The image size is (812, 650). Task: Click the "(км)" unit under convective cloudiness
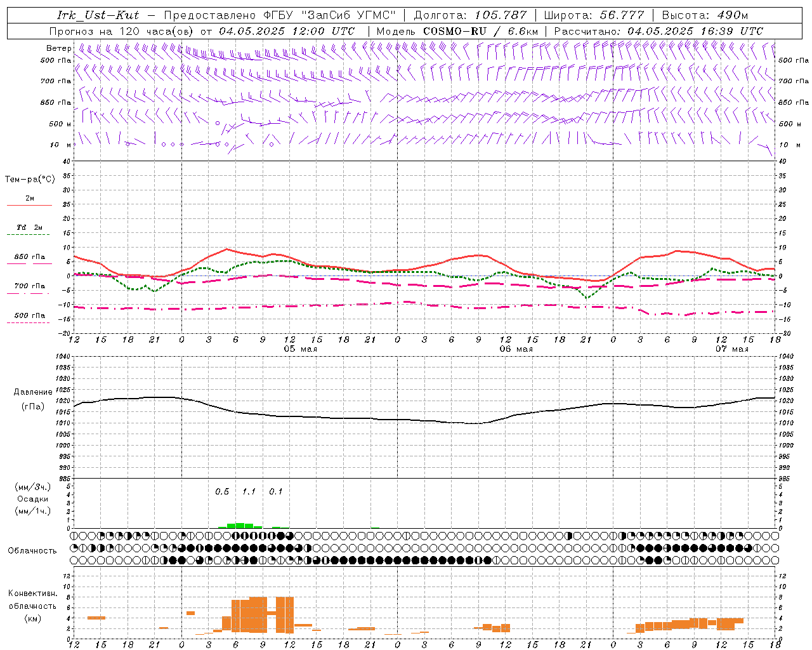point(32,618)
